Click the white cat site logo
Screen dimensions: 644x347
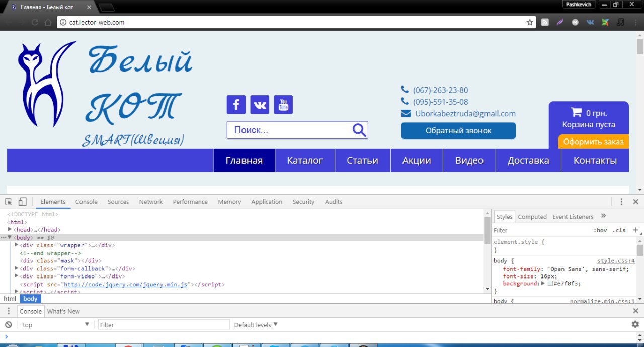[x=47, y=84]
